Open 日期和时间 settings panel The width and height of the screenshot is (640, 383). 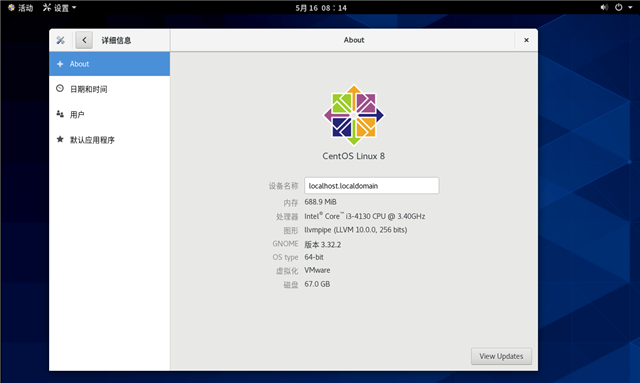[109, 89]
